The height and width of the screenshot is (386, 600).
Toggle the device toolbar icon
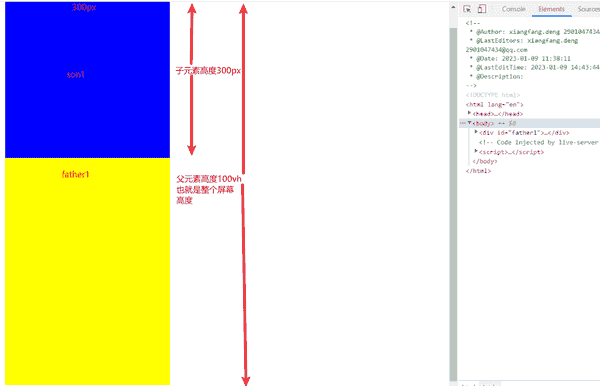pyautogui.click(x=482, y=9)
